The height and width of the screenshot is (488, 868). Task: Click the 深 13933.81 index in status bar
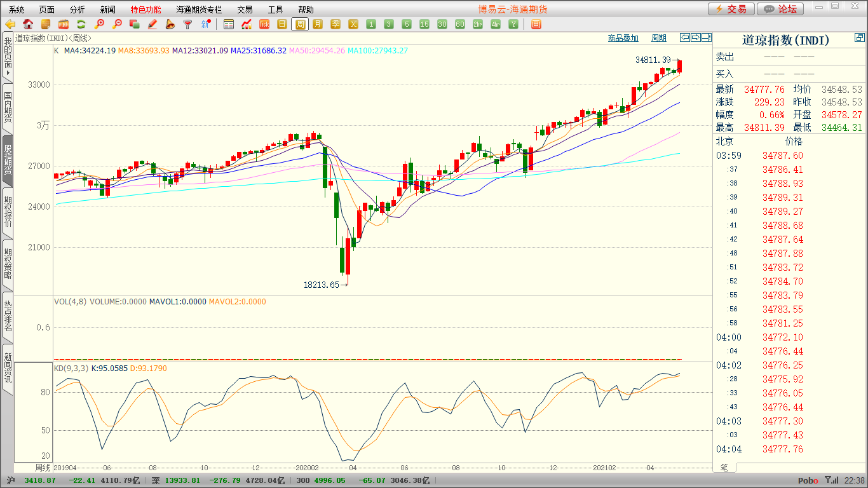[x=176, y=480]
